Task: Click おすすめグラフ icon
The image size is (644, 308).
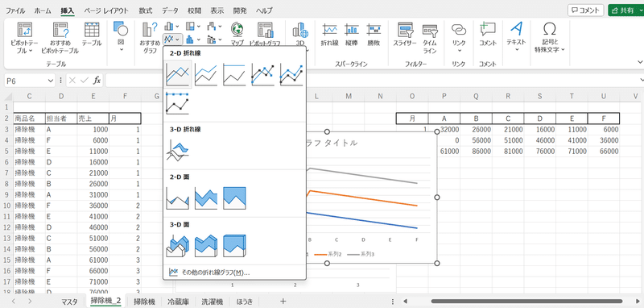Action: (150, 38)
